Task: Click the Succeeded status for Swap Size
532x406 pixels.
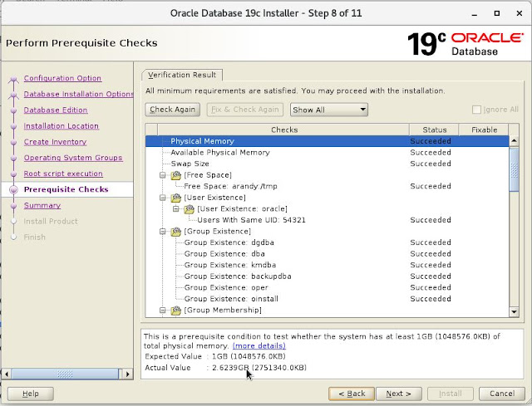Action: [431, 164]
